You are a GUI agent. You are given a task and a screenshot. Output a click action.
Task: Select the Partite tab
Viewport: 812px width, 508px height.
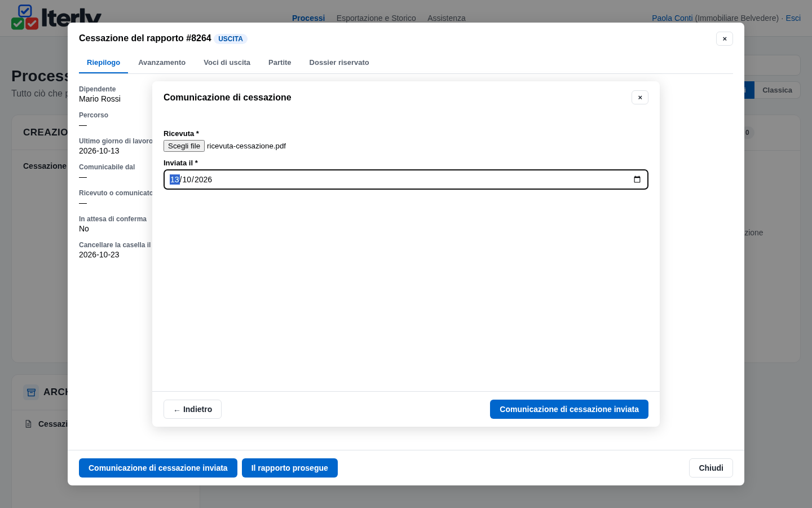pos(280,63)
